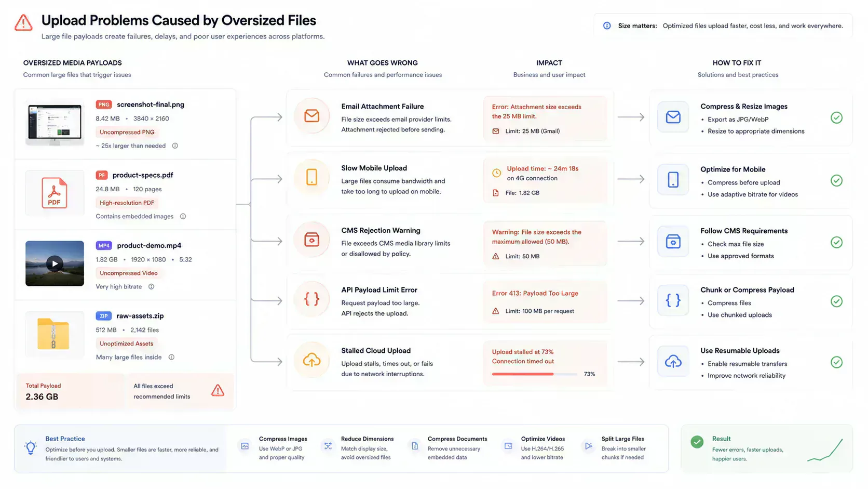Viewport: 868px width, 489px height.
Task: Click the warning icon beside Limit: 100 MB per request
Action: click(x=496, y=311)
